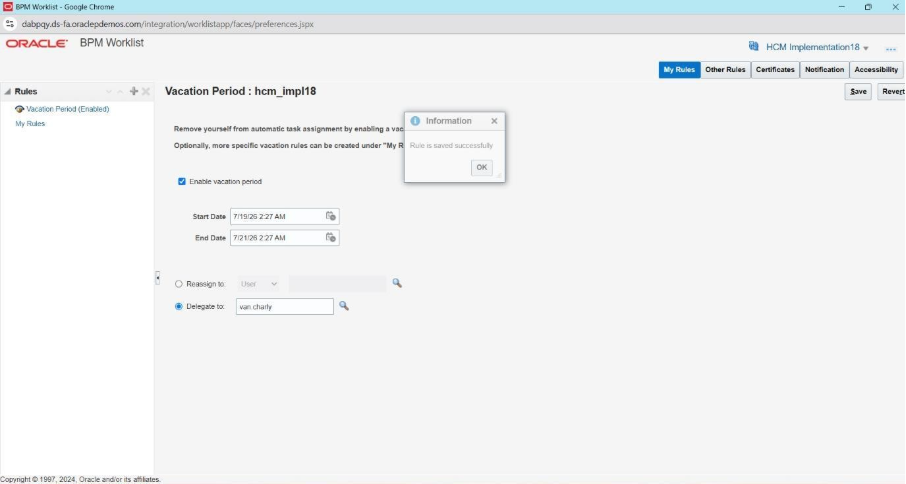The image size is (906, 484).
Task: Select the Reassign to radio button
Action: tap(179, 284)
